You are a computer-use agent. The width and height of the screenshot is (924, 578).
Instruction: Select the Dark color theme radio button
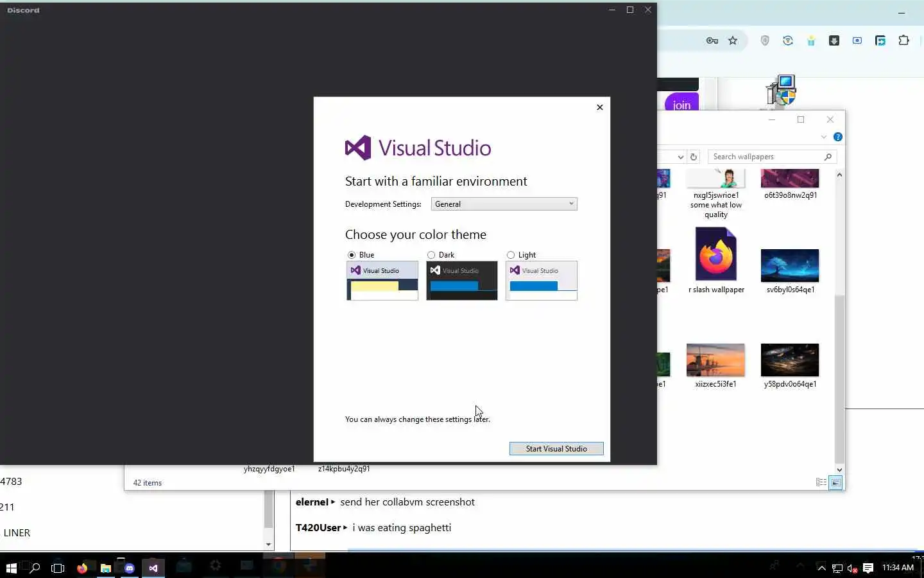point(431,255)
